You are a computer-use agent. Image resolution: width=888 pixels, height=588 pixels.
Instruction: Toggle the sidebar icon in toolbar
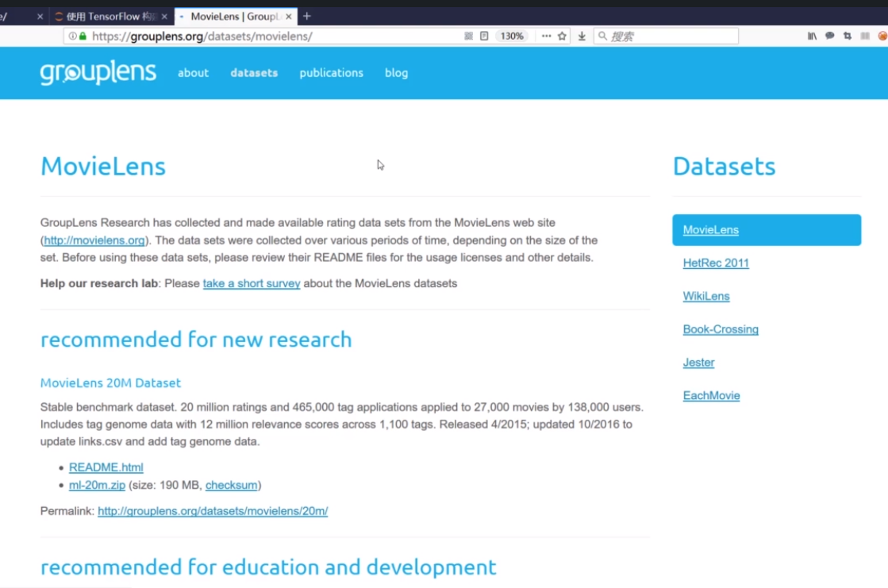[x=865, y=37]
